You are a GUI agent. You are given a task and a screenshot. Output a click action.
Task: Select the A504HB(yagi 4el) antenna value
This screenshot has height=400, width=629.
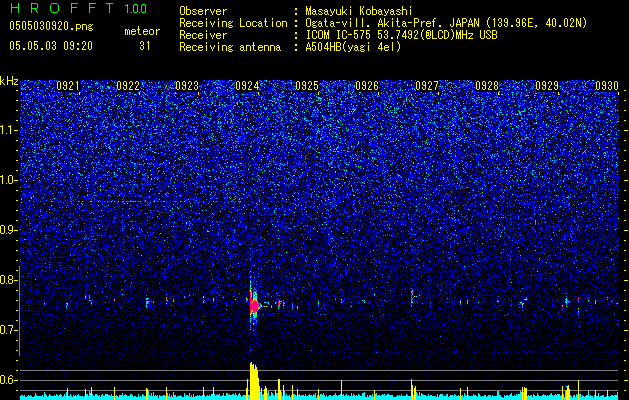coord(353,47)
